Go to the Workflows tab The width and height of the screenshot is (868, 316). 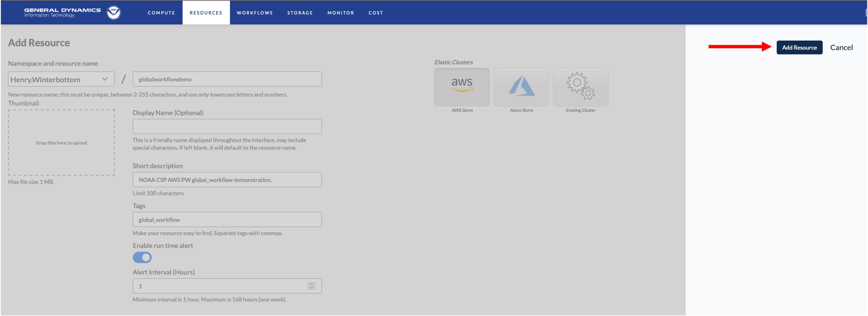[x=255, y=13]
